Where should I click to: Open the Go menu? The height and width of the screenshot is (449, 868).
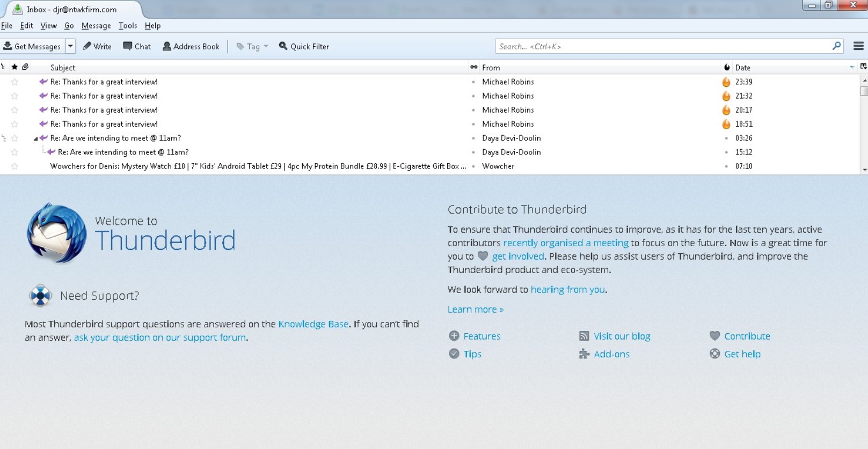click(x=69, y=26)
